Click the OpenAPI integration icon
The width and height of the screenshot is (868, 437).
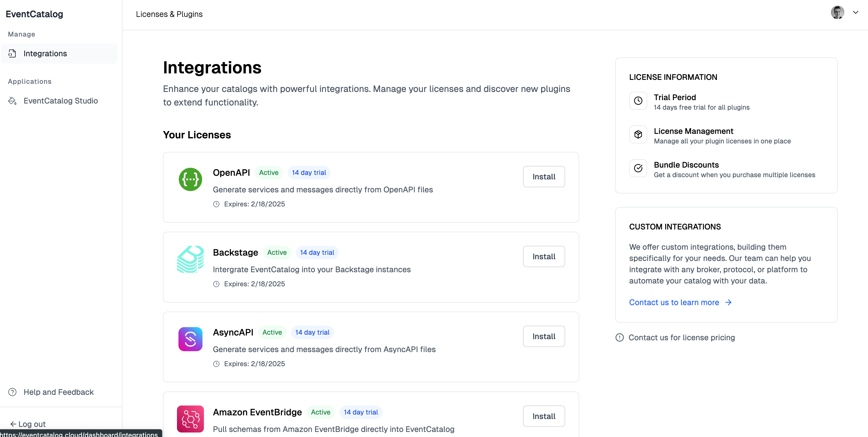click(190, 179)
